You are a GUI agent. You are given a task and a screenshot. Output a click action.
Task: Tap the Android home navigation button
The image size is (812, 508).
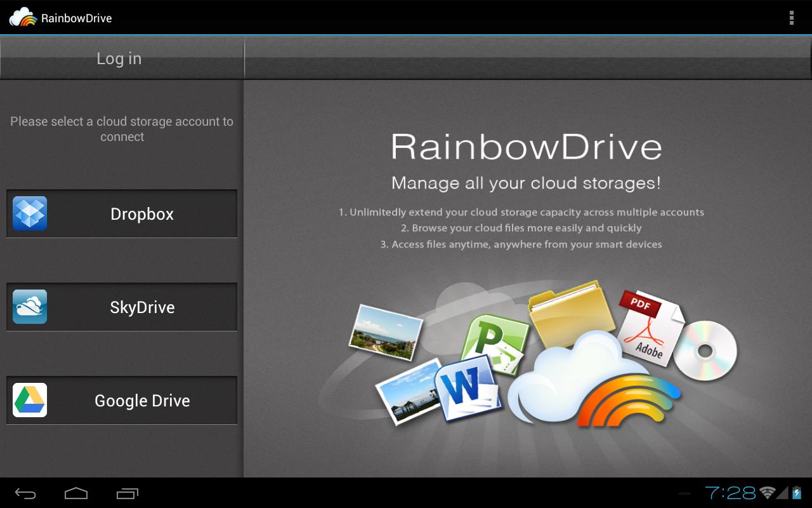(76, 493)
